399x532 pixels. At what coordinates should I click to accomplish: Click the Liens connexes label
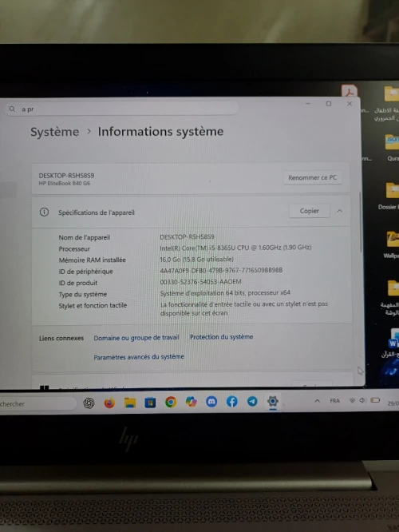tap(61, 338)
